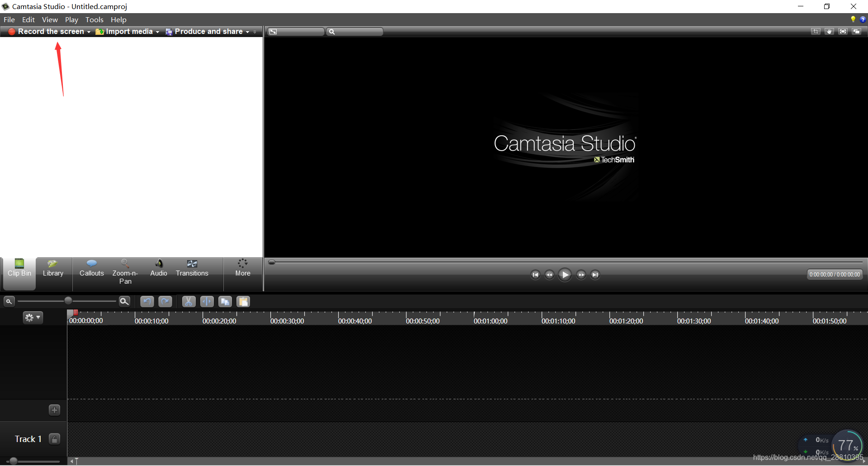Step forward in the preview
Screen dimensions: 868x466
tap(581, 275)
